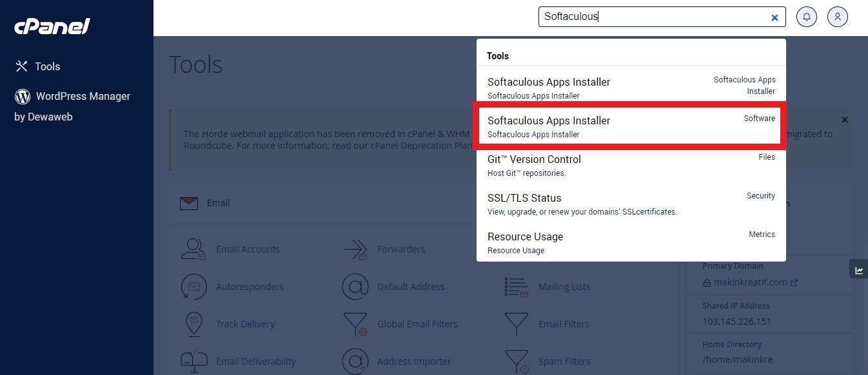Click the Tools wrench icon in sidebar
This screenshot has width=868, height=375.
pos(21,66)
